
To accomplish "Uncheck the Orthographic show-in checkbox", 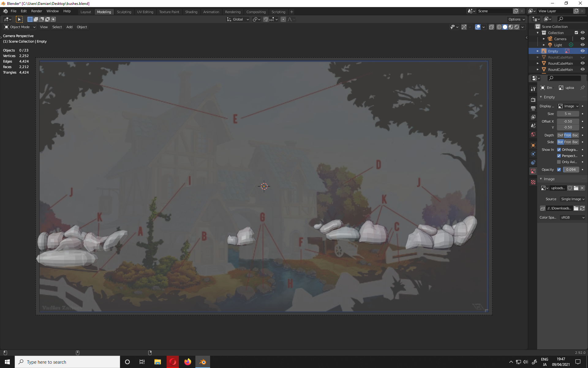I will [559, 150].
